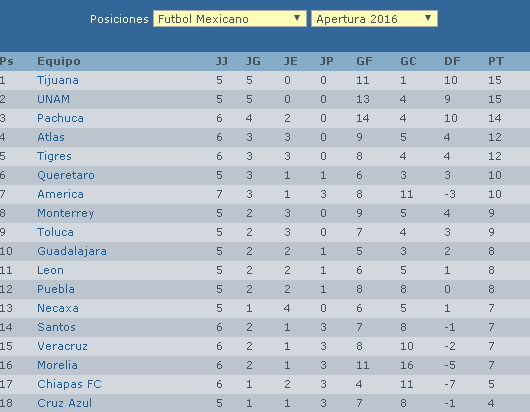Image resolution: width=530 pixels, height=412 pixels.
Task: Open the Futbol Mexicano league dropdown
Action: (230, 19)
